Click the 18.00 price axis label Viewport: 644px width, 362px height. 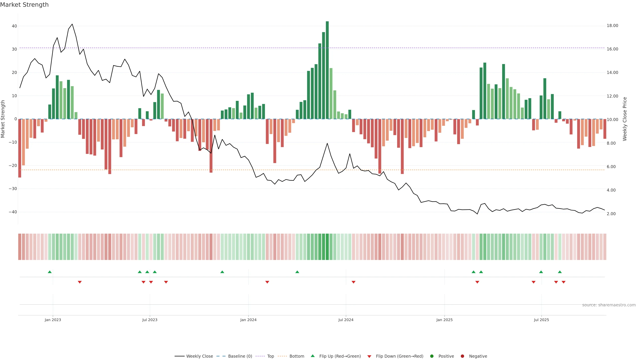[612, 26]
